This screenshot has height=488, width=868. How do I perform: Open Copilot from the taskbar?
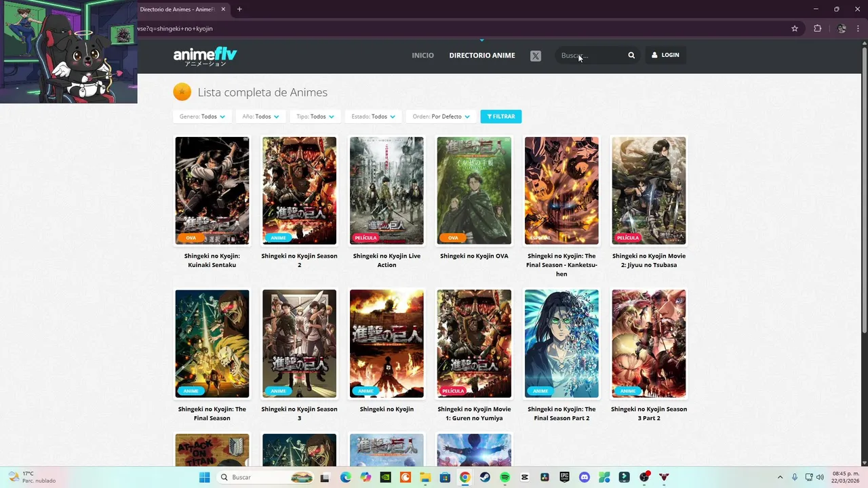click(366, 477)
